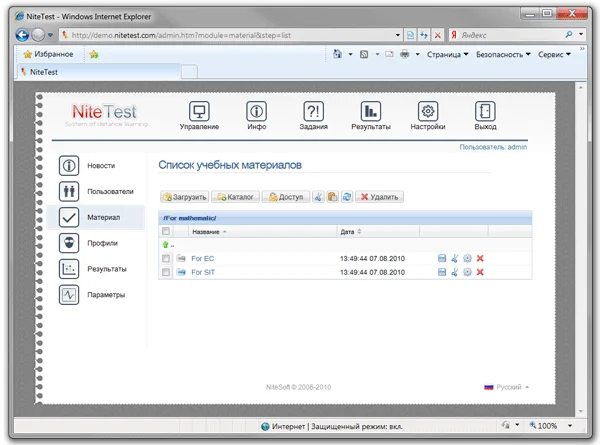The width and height of the screenshot is (600, 445).
Task: Click the refresh icon in materials toolbar
Action: (346, 198)
